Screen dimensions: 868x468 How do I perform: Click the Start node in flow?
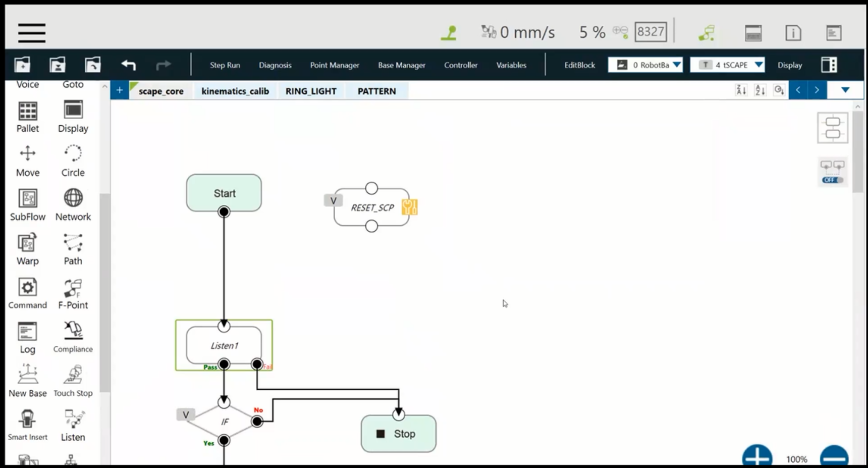(x=224, y=193)
